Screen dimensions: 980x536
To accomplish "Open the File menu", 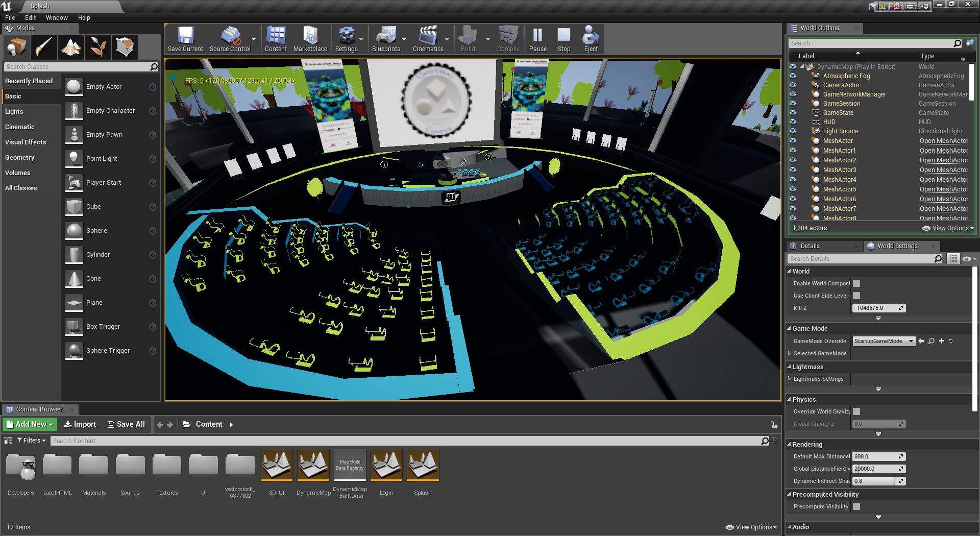I will pos(10,18).
